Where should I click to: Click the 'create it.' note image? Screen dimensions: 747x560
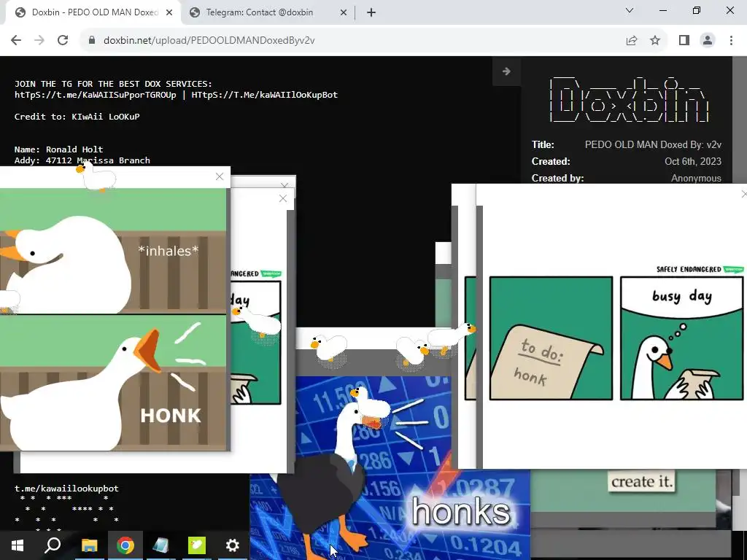pyautogui.click(x=642, y=482)
